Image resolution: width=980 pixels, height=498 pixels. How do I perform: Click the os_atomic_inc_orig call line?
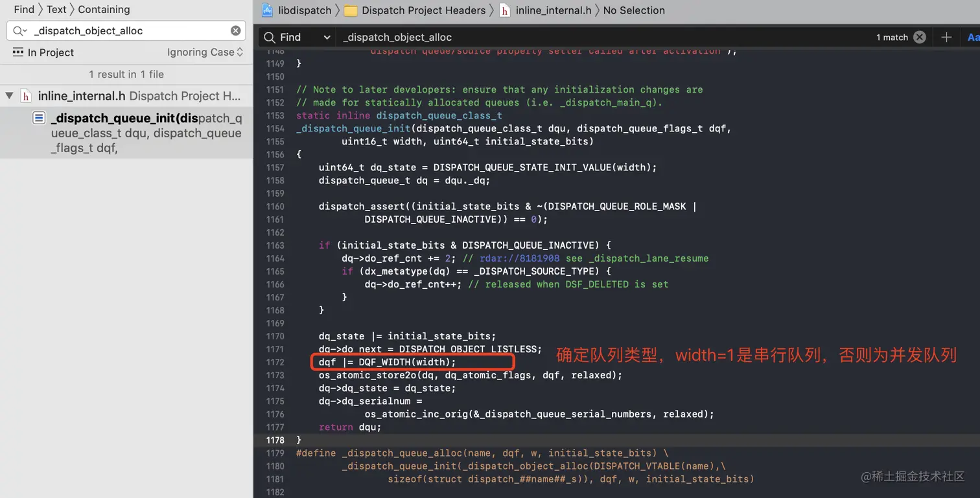[539, 414]
